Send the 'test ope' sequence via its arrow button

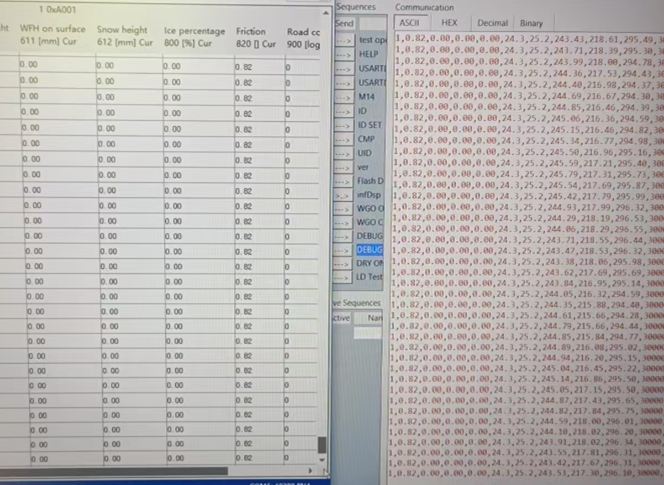[344, 41]
